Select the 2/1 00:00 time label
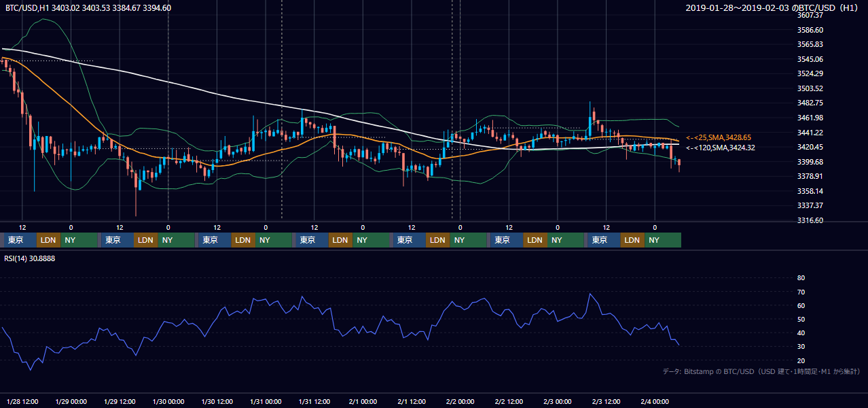The height and width of the screenshot is (408, 868). (x=363, y=401)
